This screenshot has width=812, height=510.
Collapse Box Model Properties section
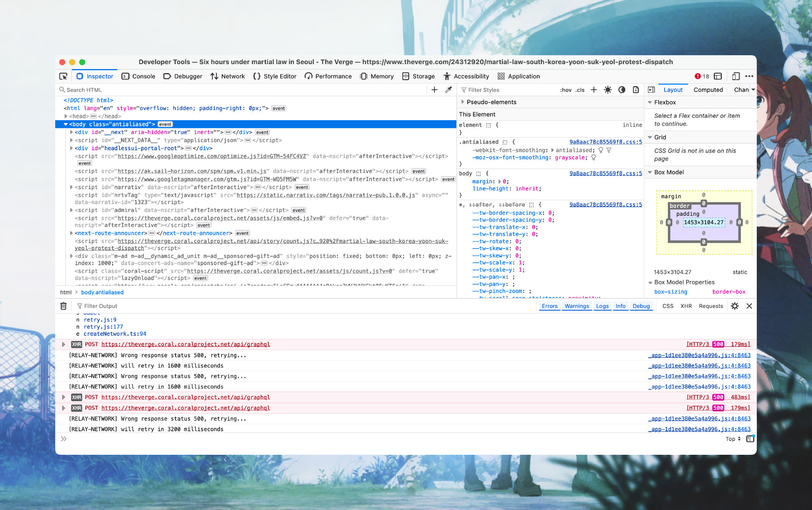coord(650,283)
